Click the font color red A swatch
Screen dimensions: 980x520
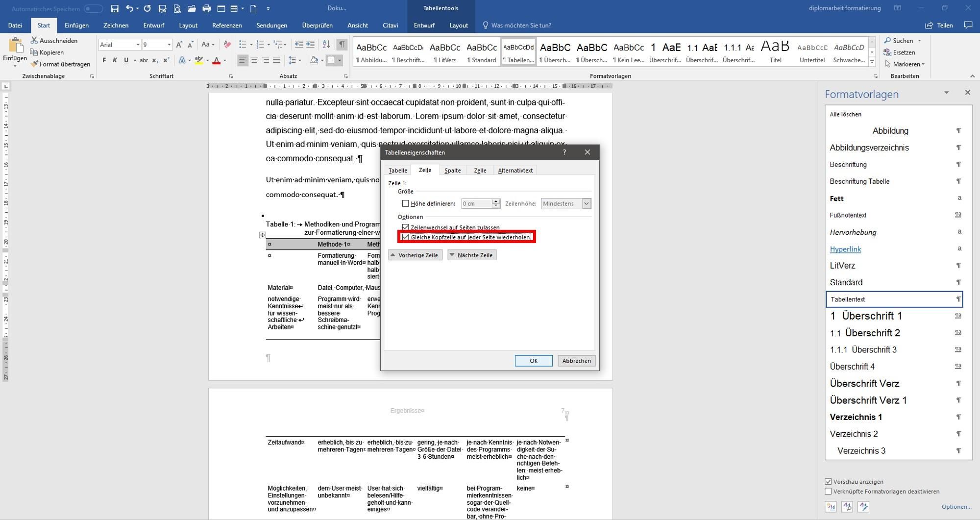[x=216, y=61]
